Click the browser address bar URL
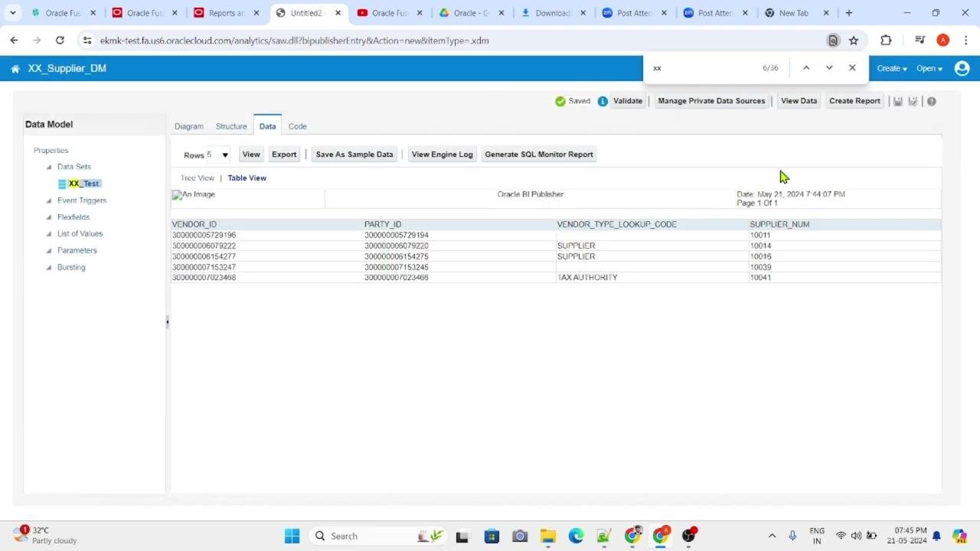This screenshot has height=551, width=980. [295, 41]
